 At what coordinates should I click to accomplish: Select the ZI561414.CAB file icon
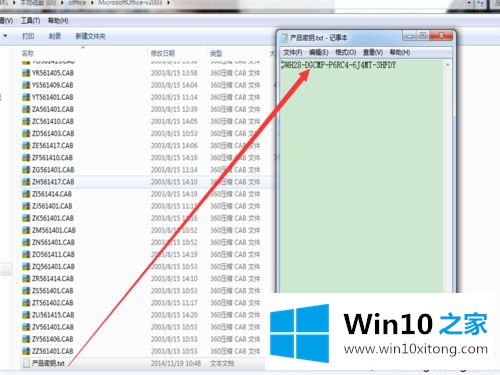coord(26,194)
